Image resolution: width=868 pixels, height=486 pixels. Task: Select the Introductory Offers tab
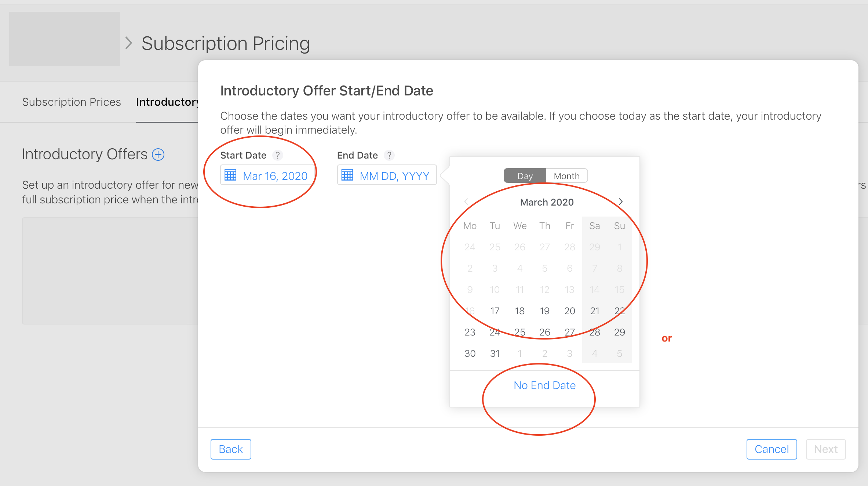click(x=167, y=102)
